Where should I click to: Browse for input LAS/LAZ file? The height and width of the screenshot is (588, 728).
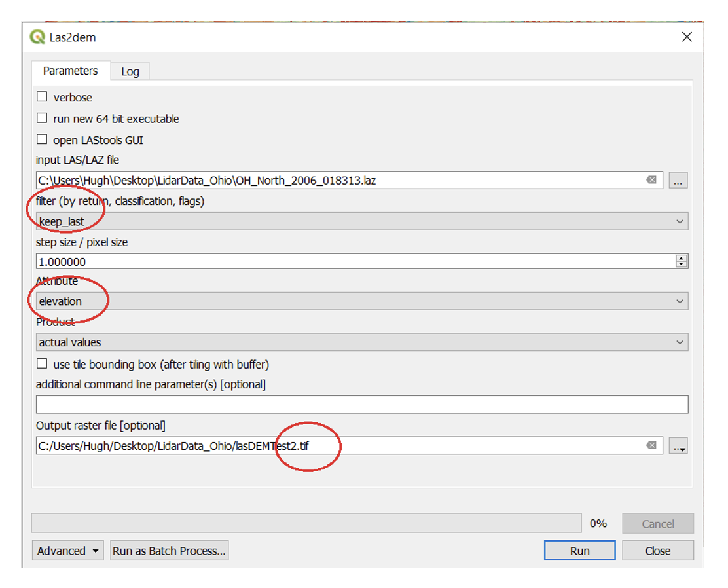pyautogui.click(x=678, y=180)
